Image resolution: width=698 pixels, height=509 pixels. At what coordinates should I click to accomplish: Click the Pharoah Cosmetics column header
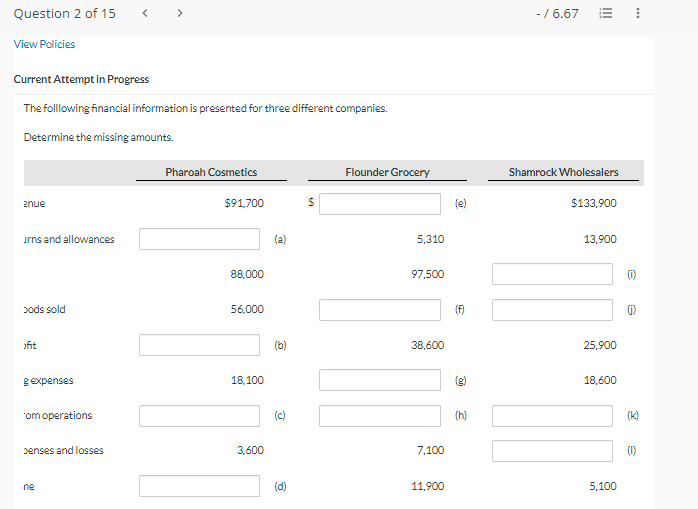(x=211, y=172)
